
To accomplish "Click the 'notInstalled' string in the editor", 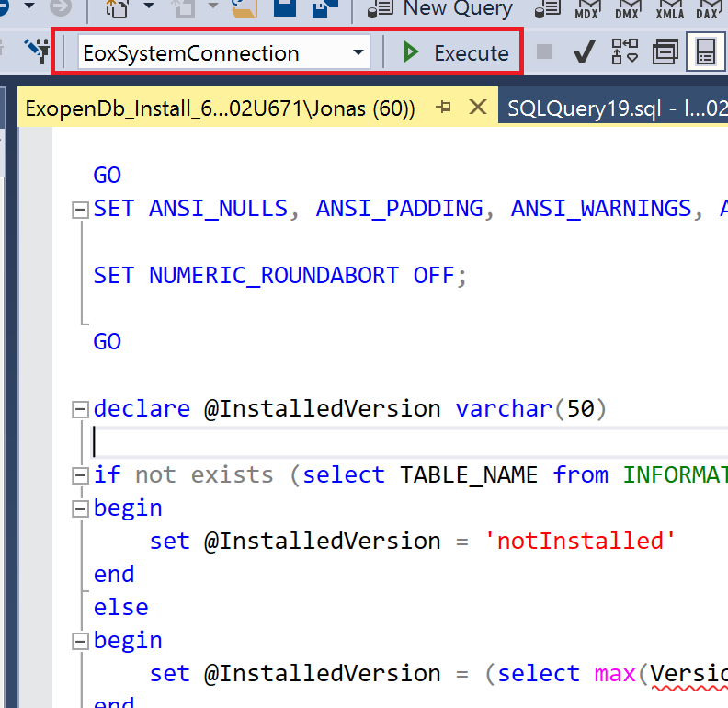I will [579, 542].
